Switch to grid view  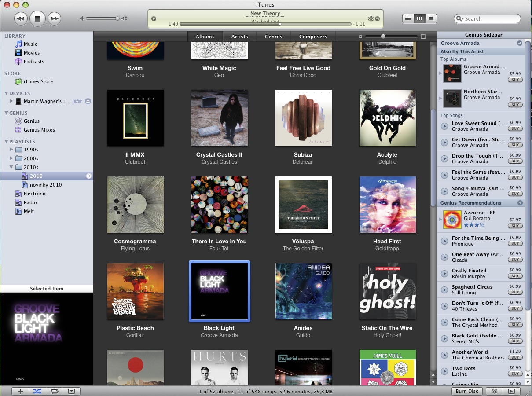[x=419, y=18]
